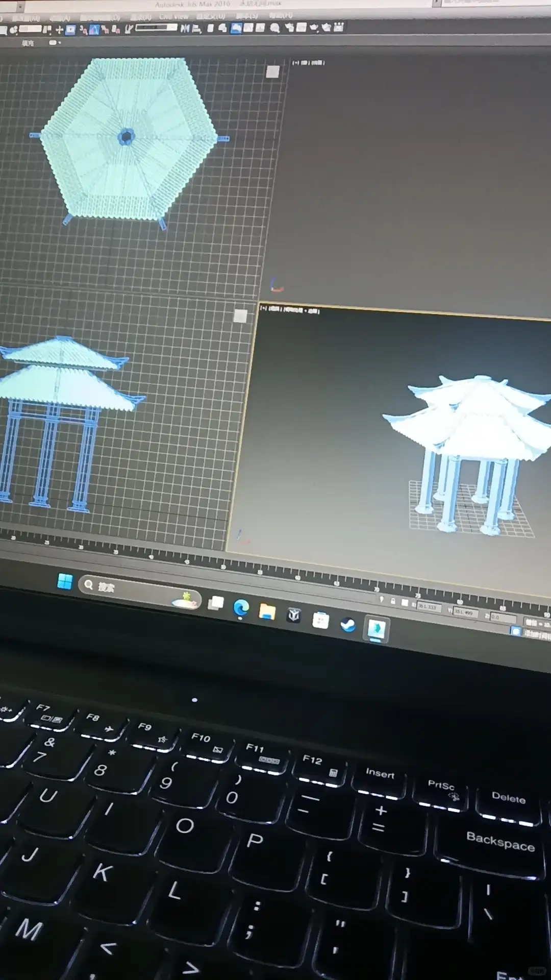
Task: Click the timeline at frame 70
Action: point(377,587)
